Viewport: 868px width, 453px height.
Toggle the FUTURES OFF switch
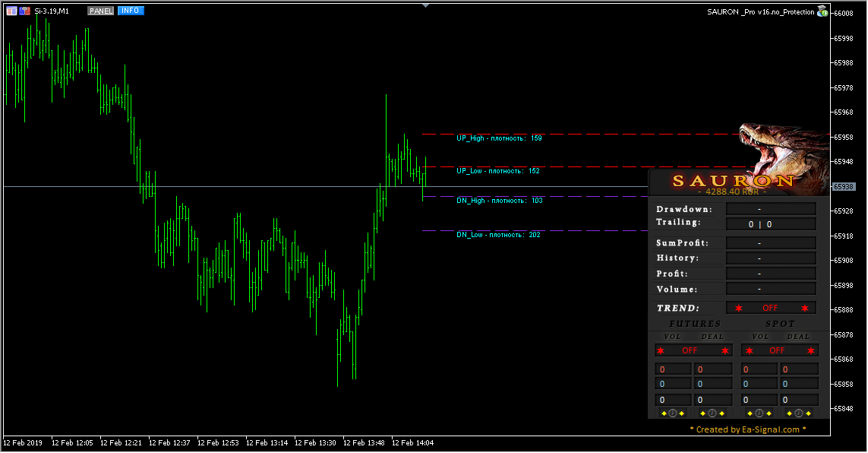pyautogui.click(x=693, y=350)
